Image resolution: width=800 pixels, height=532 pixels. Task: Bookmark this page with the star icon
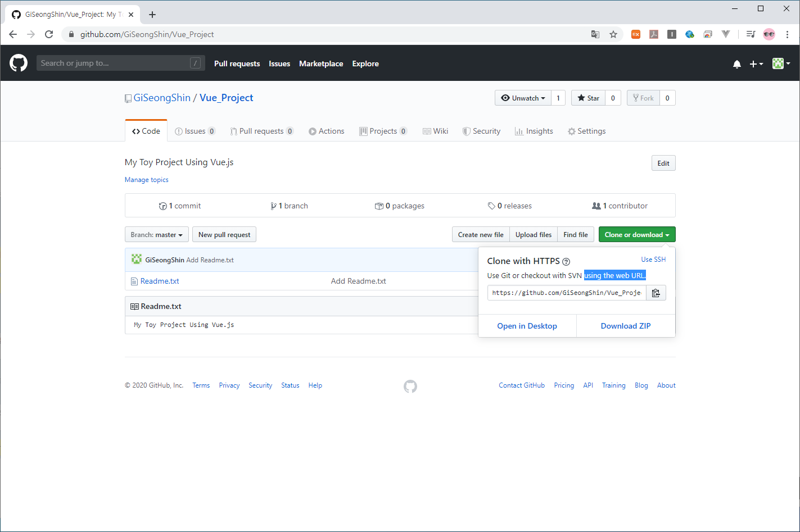(x=613, y=34)
